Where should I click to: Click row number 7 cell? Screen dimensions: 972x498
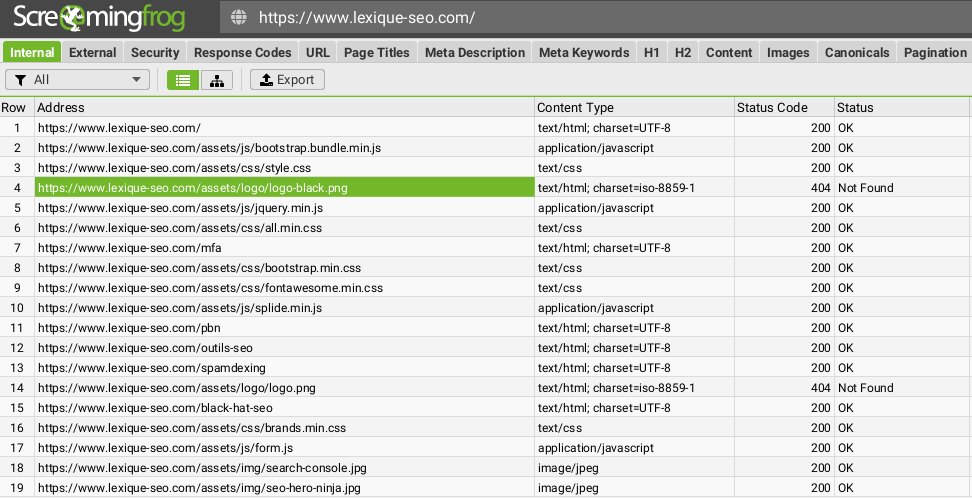point(17,247)
